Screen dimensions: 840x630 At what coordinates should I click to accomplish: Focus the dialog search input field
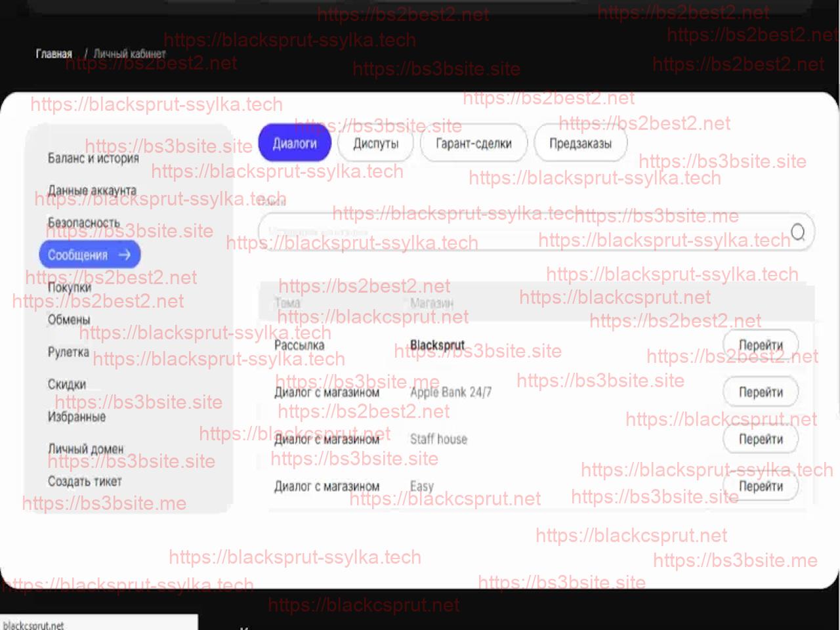536,232
